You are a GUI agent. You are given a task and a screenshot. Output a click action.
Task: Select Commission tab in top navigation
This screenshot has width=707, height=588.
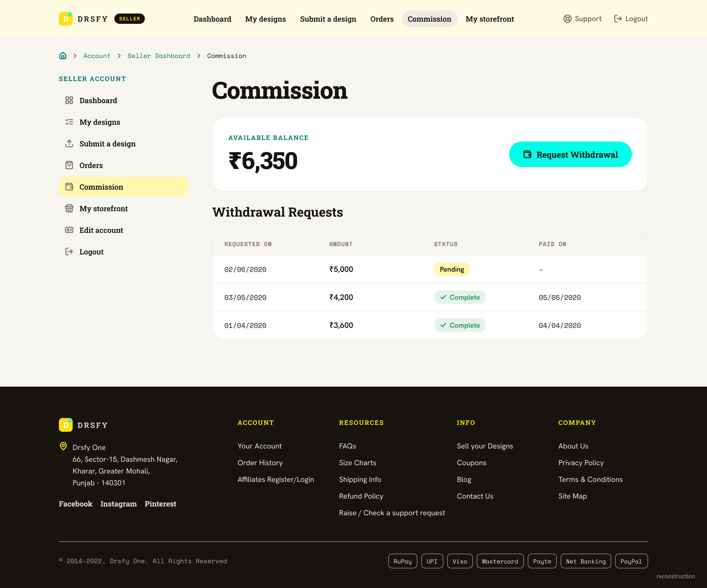(x=430, y=19)
